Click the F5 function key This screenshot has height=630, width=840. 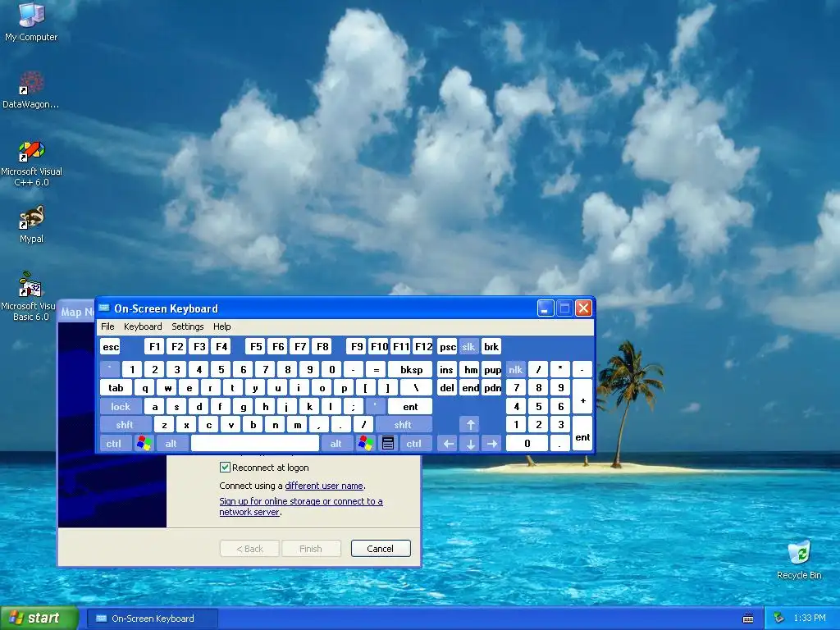tap(256, 347)
